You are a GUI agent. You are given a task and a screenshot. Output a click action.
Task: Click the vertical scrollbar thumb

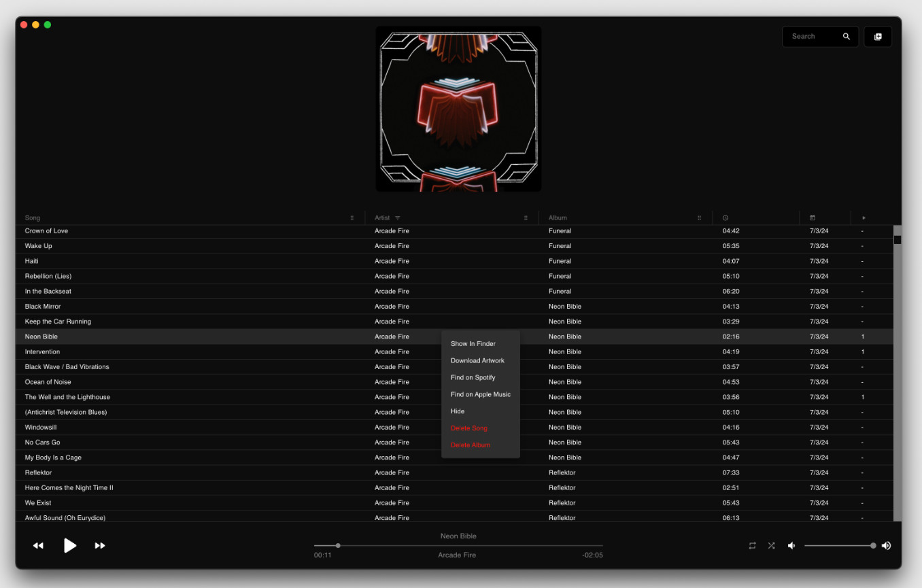click(x=898, y=240)
